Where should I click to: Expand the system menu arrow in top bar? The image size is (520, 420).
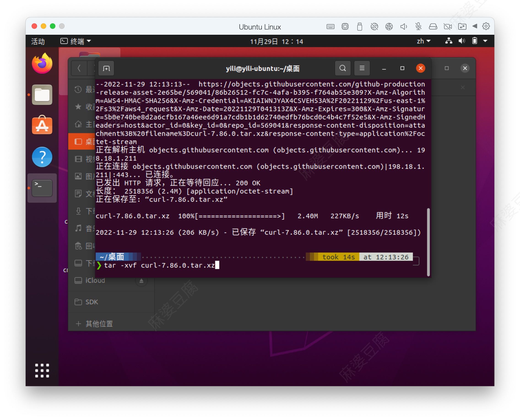pos(485,41)
